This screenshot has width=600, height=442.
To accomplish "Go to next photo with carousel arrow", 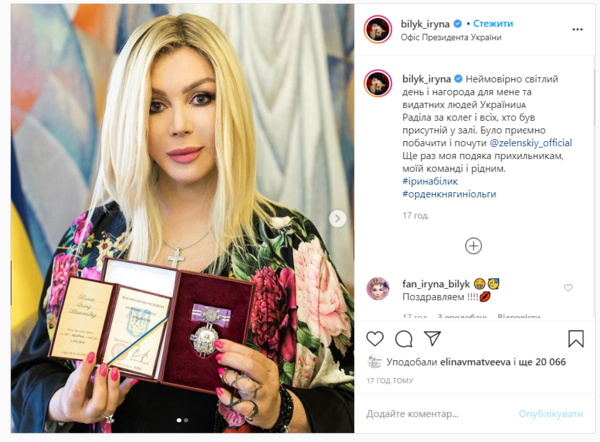I will click(x=338, y=219).
